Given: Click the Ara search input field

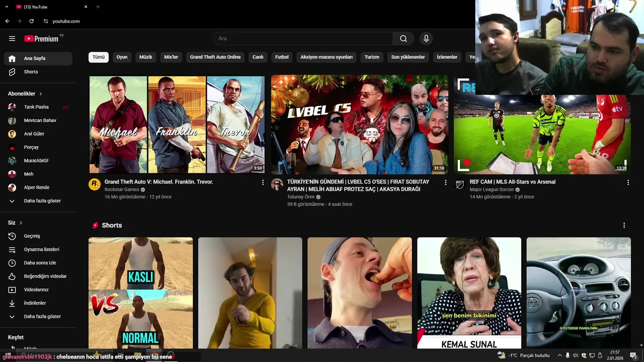Looking at the screenshot, I should click(x=303, y=39).
